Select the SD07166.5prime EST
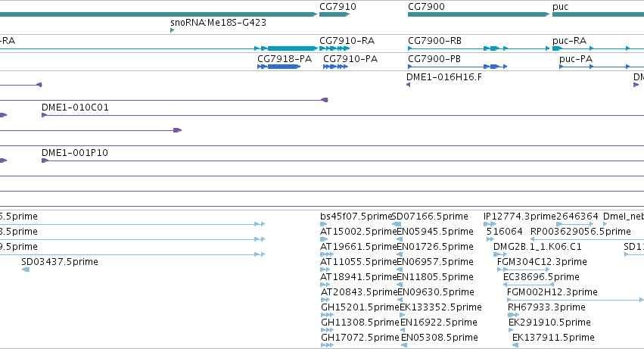This screenshot has width=644, height=349. click(x=430, y=217)
